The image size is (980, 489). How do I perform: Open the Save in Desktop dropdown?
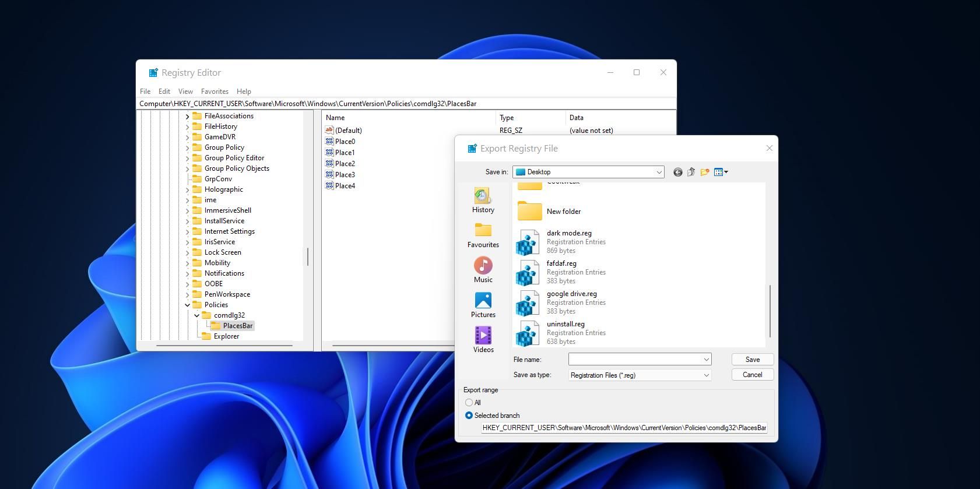(588, 172)
